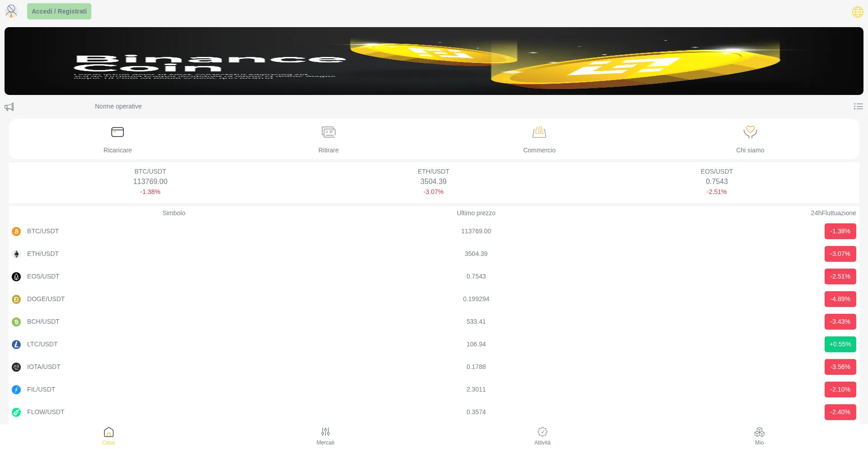The width and height of the screenshot is (868, 449).
Task: Open the list menu icon beside announcements
Action: pos(858,106)
